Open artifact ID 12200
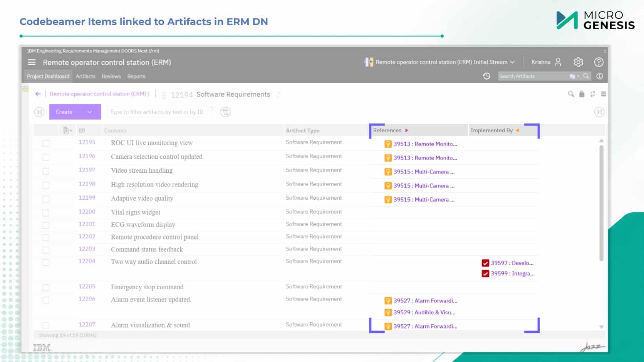 (87, 212)
